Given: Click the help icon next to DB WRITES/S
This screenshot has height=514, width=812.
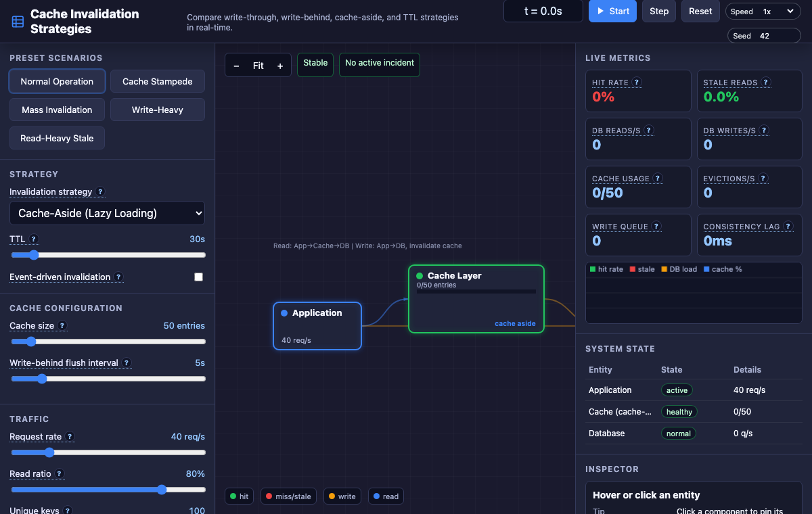Looking at the screenshot, I should [x=764, y=131].
